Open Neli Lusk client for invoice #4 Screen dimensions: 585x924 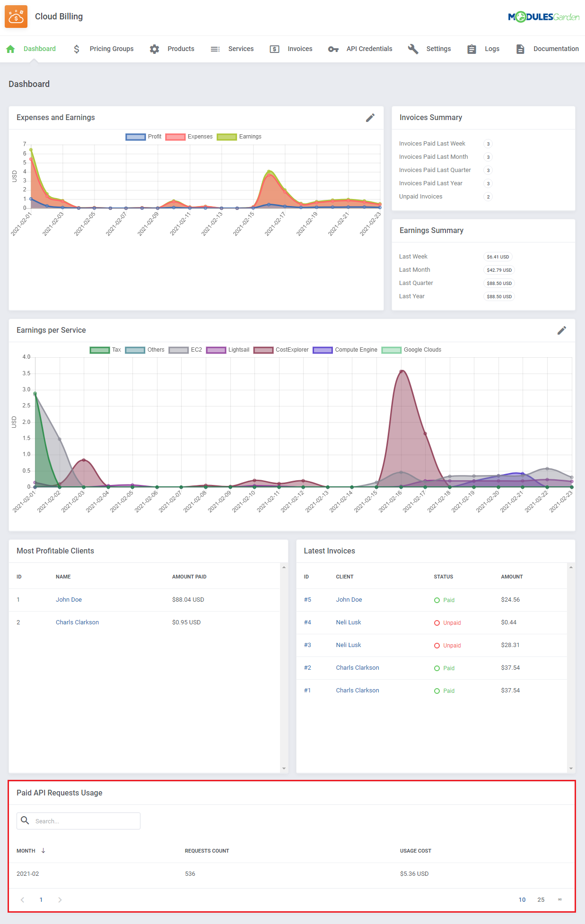pos(349,622)
